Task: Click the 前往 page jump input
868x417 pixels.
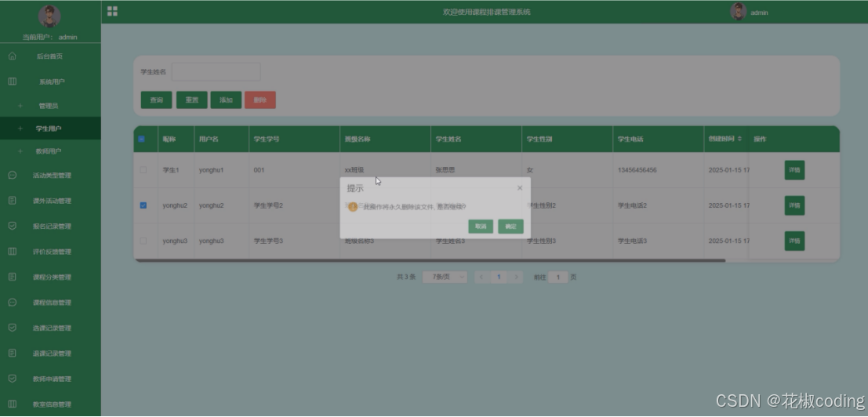Action: pos(558,277)
